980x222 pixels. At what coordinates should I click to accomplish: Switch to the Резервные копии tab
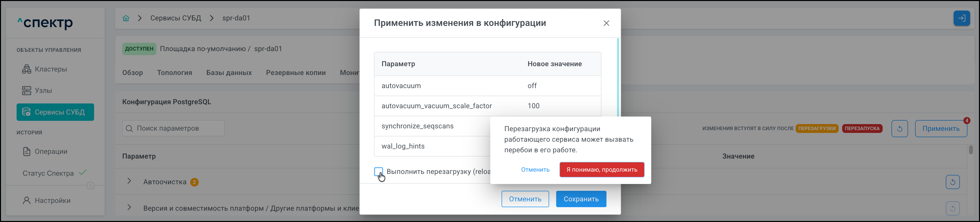pyautogui.click(x=296, y=73)
